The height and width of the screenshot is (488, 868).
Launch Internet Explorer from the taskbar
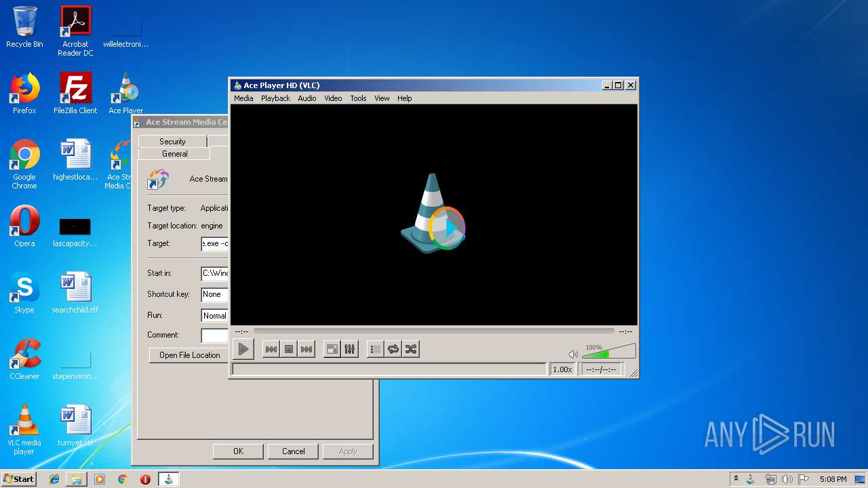coord(54,479)
